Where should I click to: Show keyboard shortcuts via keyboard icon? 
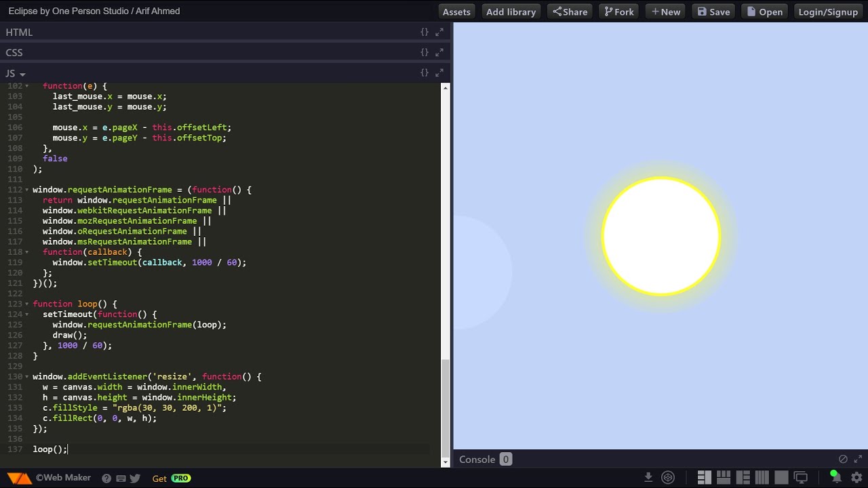[x=121, y=479]
